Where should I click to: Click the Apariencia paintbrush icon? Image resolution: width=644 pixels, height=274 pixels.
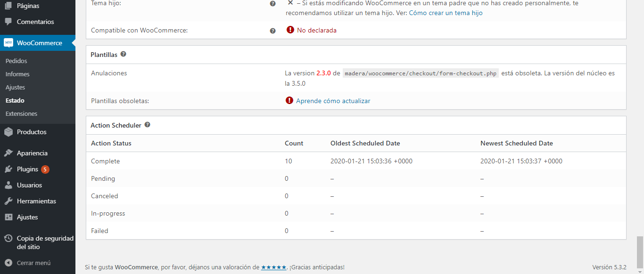click(x=8, y=153)
